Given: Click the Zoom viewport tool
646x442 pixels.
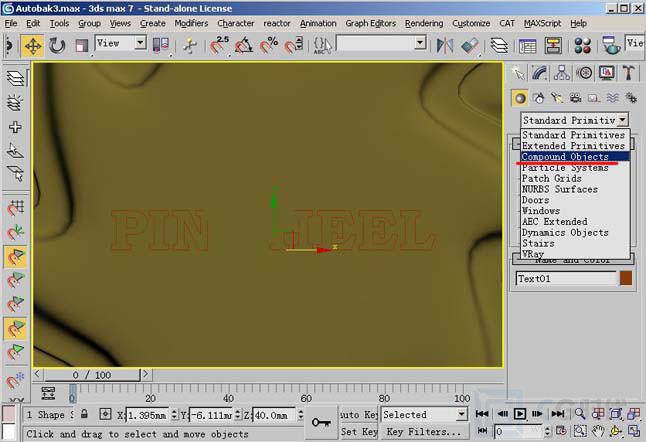Looking at the screenshot, I should [580, 414].
